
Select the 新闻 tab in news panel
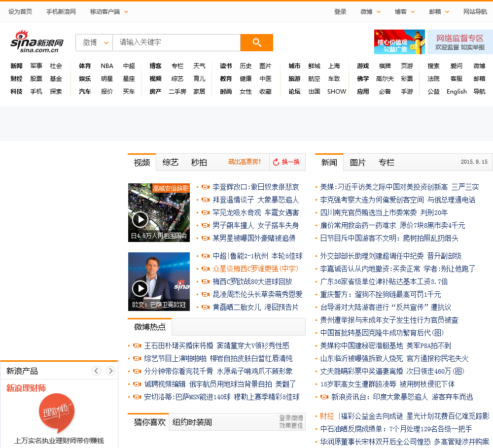click(329, 163)
